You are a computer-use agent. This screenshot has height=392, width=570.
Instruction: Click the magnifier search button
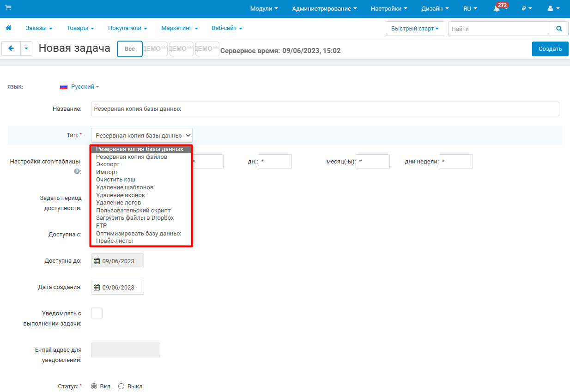(x=559, y=29)
